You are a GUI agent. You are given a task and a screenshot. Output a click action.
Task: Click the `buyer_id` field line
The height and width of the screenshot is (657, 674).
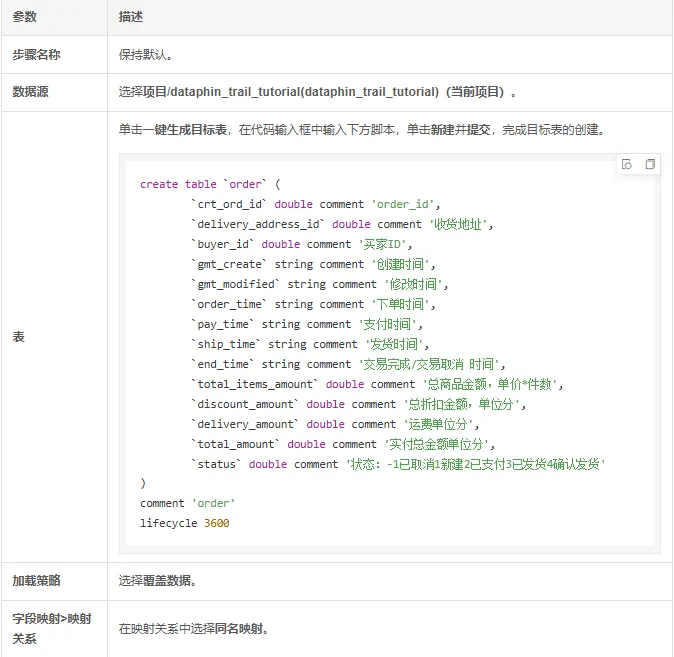click(x=302, y=244)
